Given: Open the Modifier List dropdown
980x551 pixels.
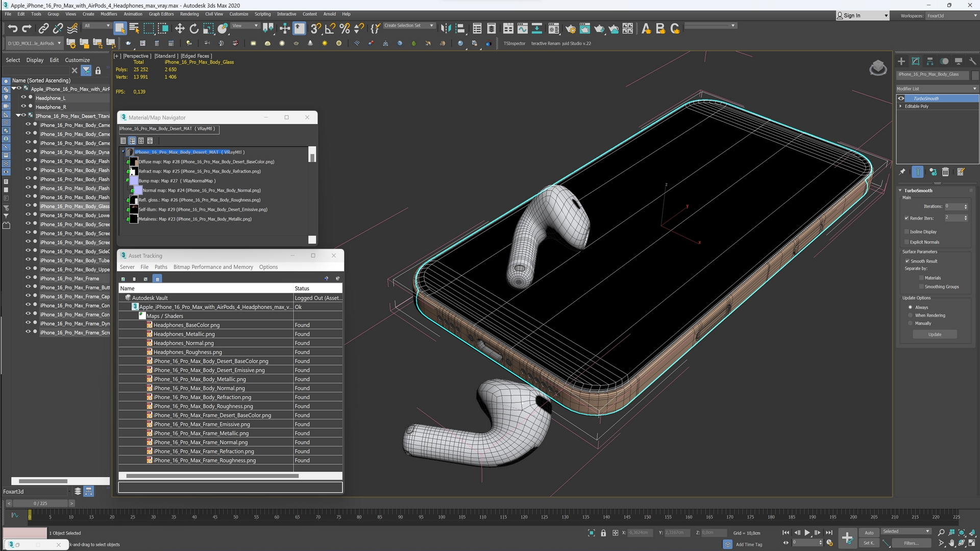Looking at the screenshot, I should pyautogui.click(x=937, y=89).
